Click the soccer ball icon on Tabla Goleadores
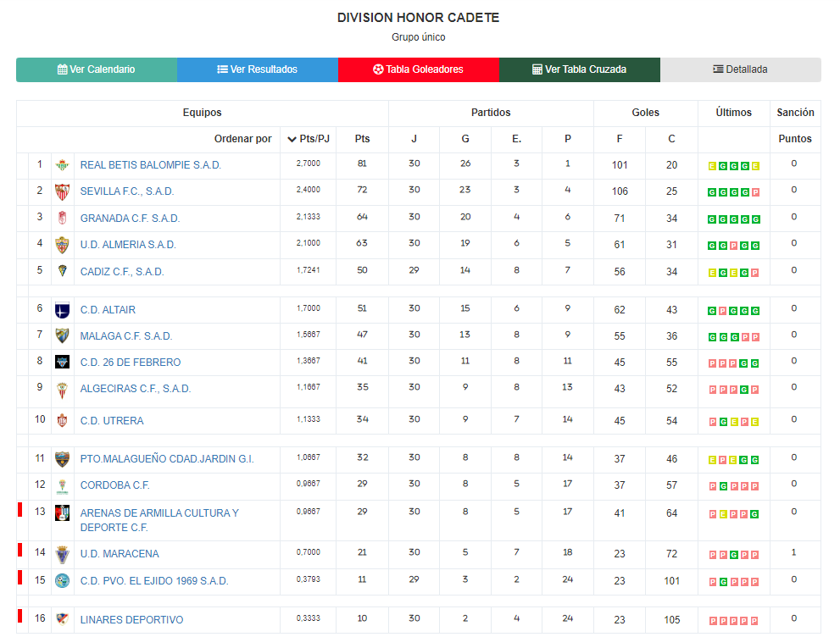This screenshot has width=840, height=637. click(378, 69)
